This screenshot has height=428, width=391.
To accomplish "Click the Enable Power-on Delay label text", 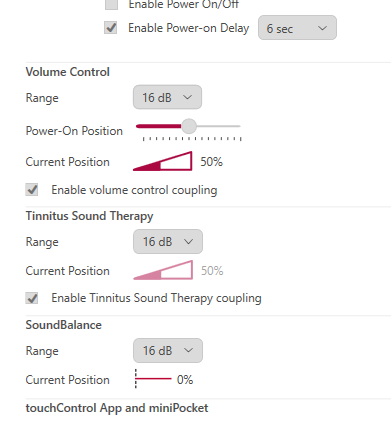I will pyautogui.click(x=189, y=28).
